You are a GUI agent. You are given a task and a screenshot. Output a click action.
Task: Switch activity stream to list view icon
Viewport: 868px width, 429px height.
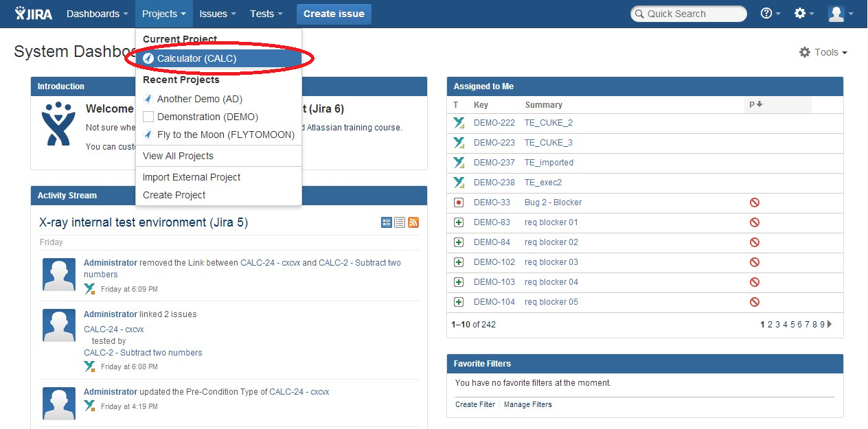400,222
